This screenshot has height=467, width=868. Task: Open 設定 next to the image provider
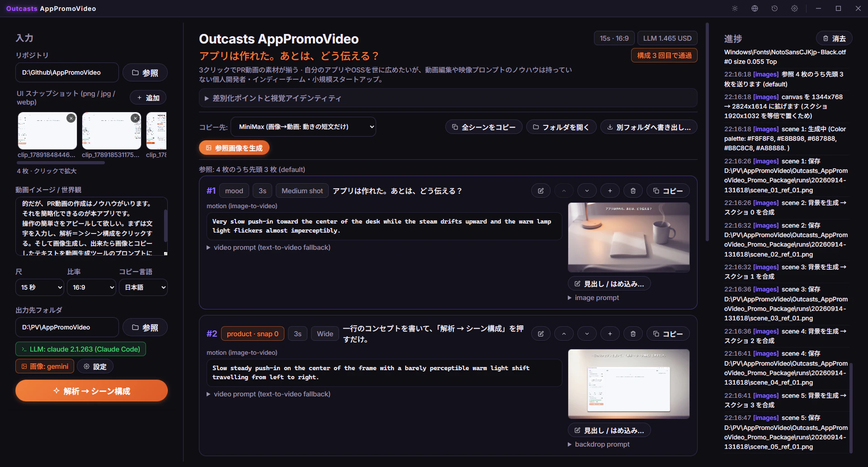[95, 367]
